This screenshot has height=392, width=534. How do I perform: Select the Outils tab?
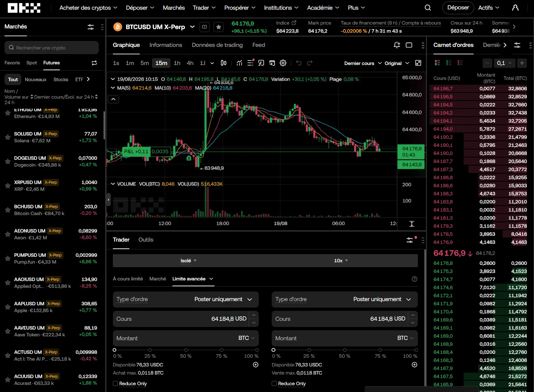click(146, 240)
